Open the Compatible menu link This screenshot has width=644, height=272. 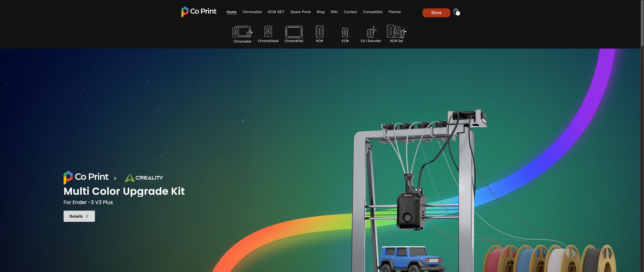click(372, 12)
